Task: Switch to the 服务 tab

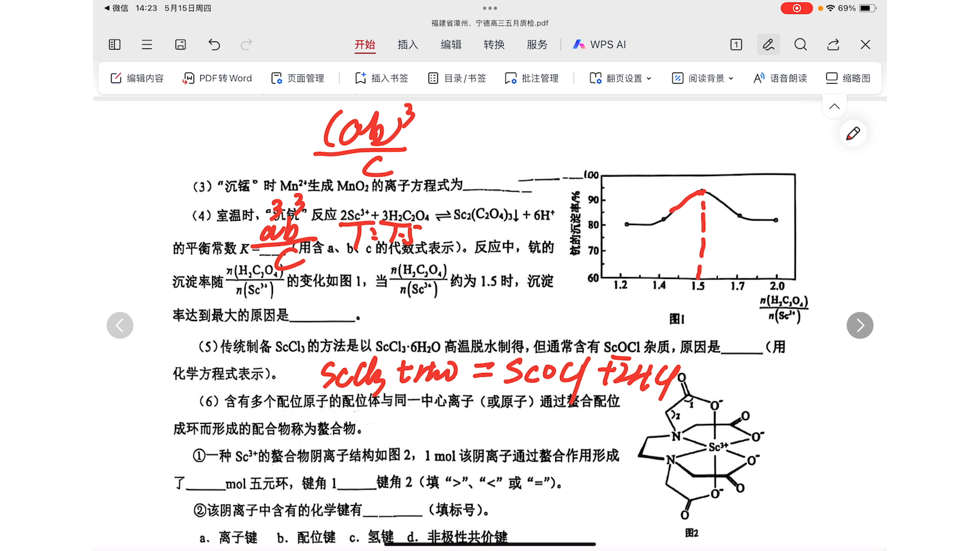Action: (x=537, y=45)
